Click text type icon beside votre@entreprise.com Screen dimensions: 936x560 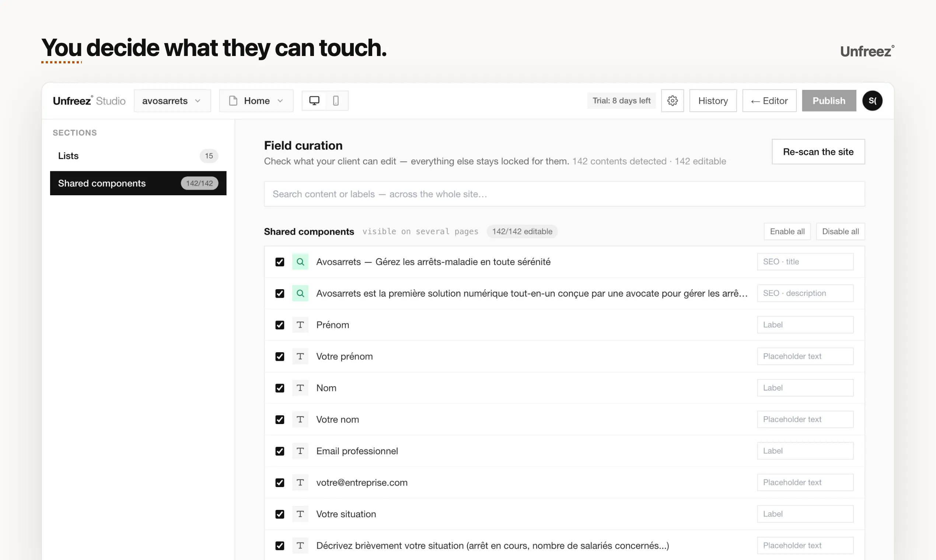(300, 483)
